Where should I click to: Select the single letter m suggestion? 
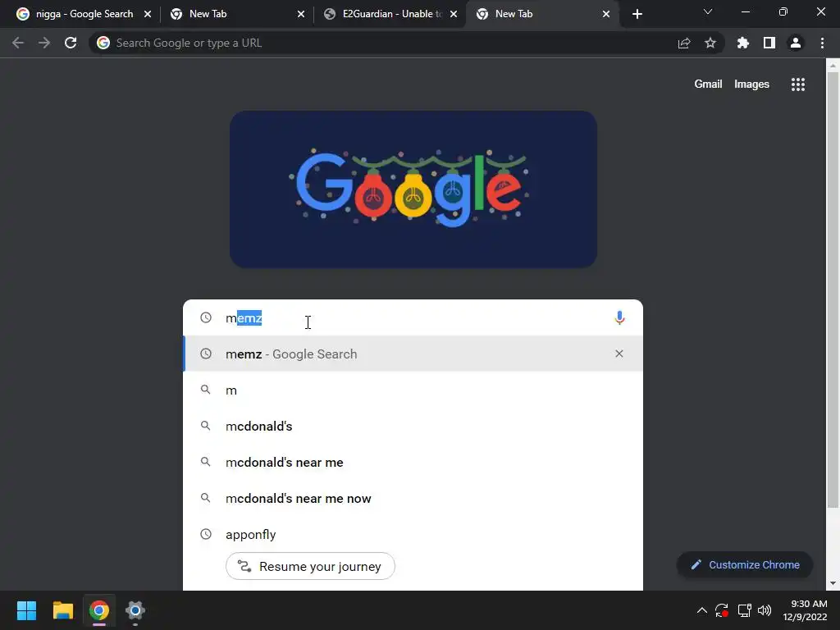coord(413,390)
